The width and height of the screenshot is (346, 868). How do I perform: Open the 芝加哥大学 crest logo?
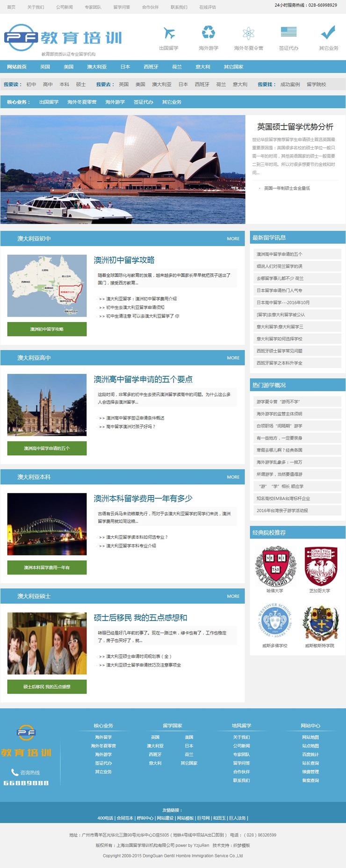(320, 567)
